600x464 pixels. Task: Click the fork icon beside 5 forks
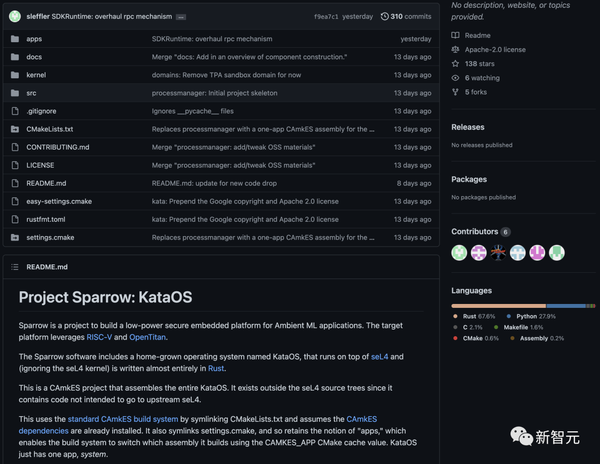tap(456, 91)
